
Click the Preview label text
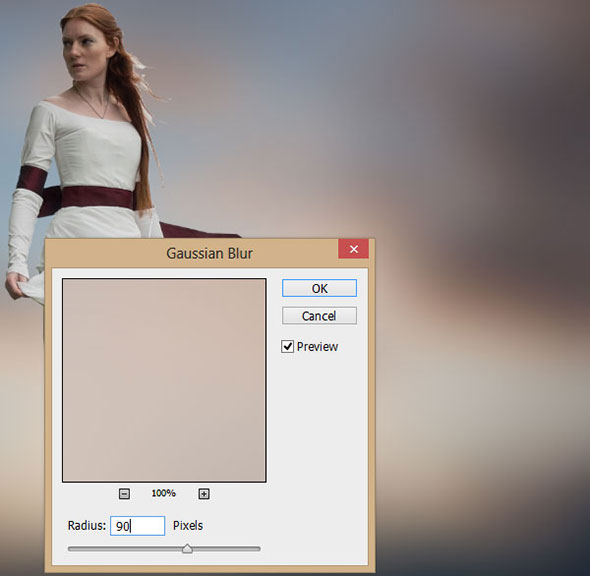317,347
